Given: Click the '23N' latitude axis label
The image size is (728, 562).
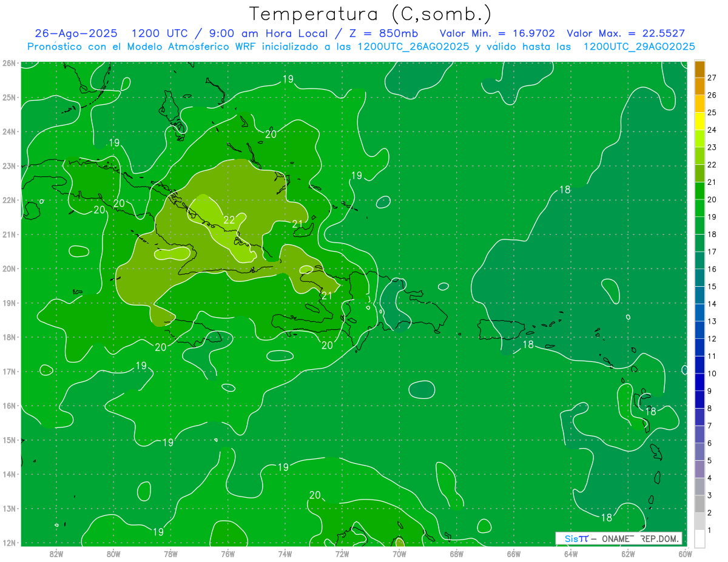Looking at the screenshot, I should pyautogui.click(x=8, y=166).
